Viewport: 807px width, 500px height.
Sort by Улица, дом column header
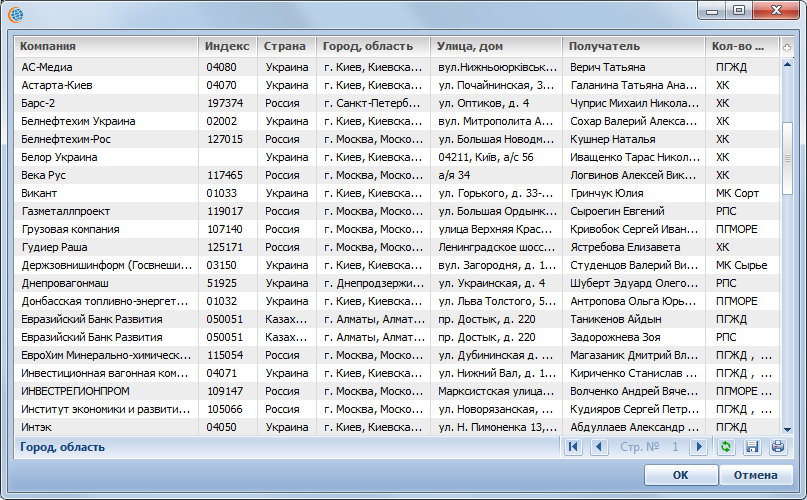click(496, 46)
